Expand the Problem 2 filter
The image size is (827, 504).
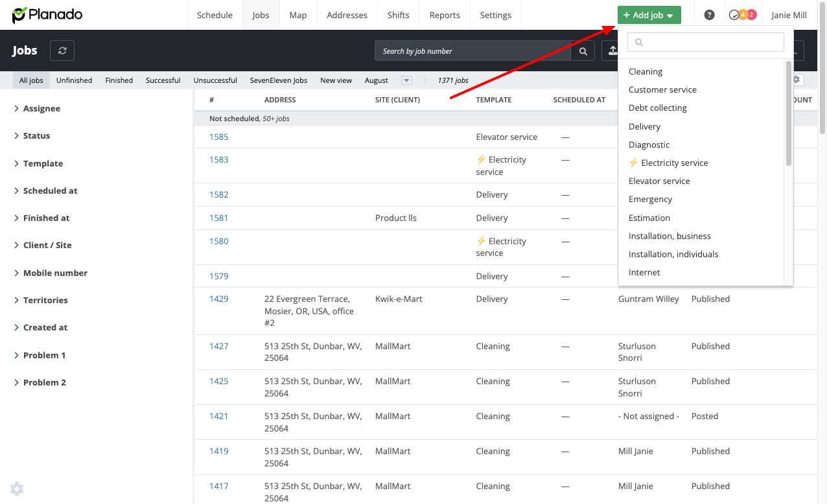click(40, 382)
